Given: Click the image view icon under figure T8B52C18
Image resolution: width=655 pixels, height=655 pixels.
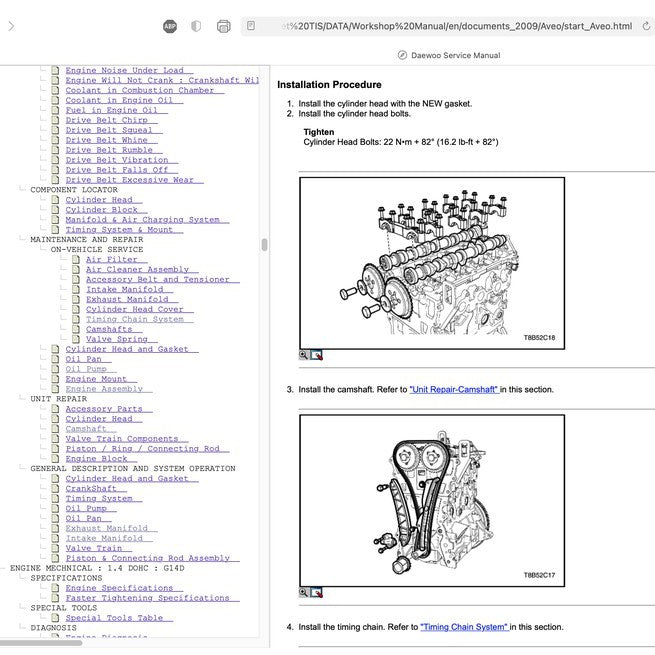Looking at the screenshot, I should click(317, 355).
